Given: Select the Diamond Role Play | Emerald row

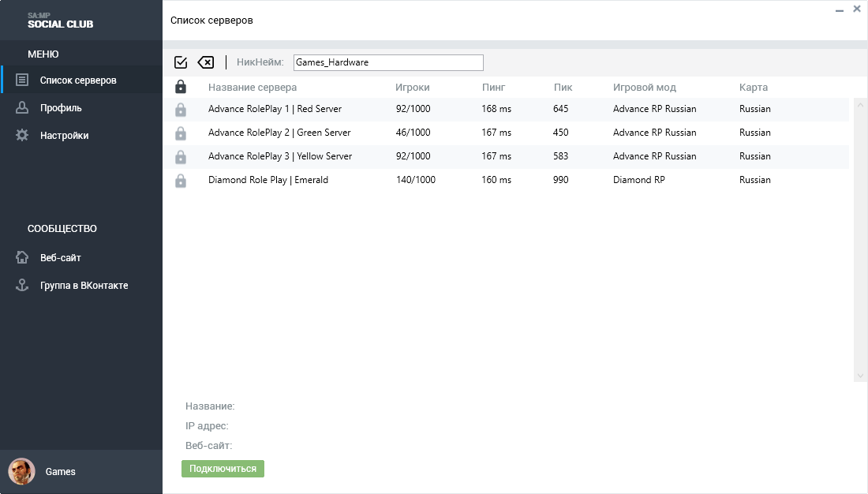Looking at the screenshot, I should [506, 181].
